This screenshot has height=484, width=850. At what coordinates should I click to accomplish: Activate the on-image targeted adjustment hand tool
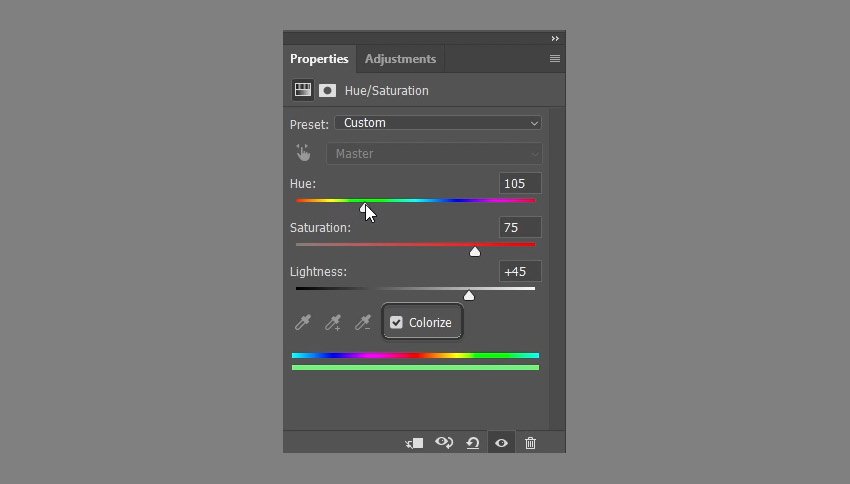303,153
